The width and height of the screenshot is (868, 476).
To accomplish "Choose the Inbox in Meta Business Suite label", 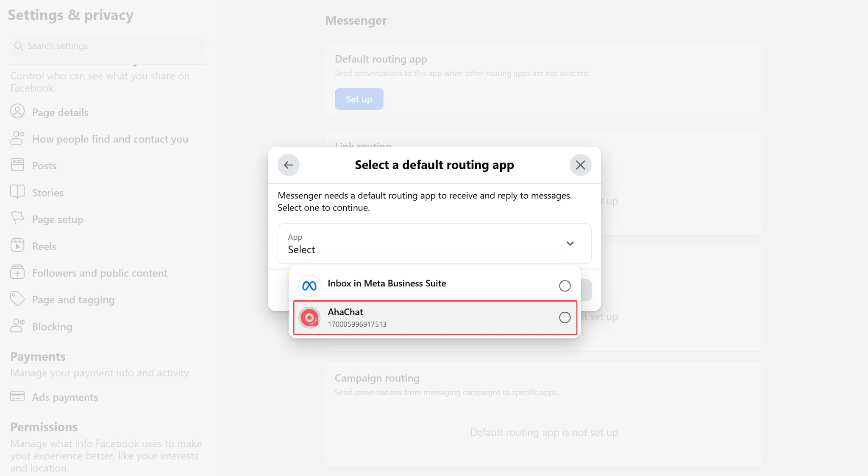I will coord(387,283).
